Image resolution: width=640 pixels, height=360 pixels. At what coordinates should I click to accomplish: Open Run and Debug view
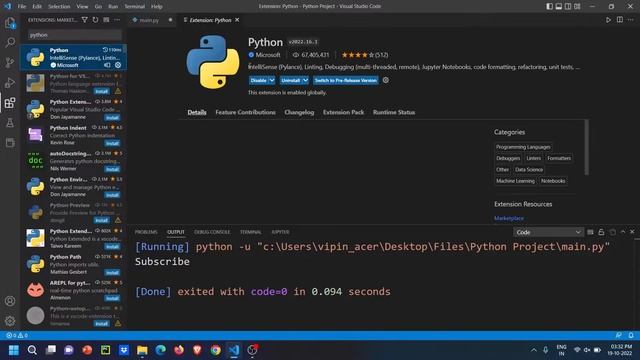pyautogui.click(x=10, y=82)
